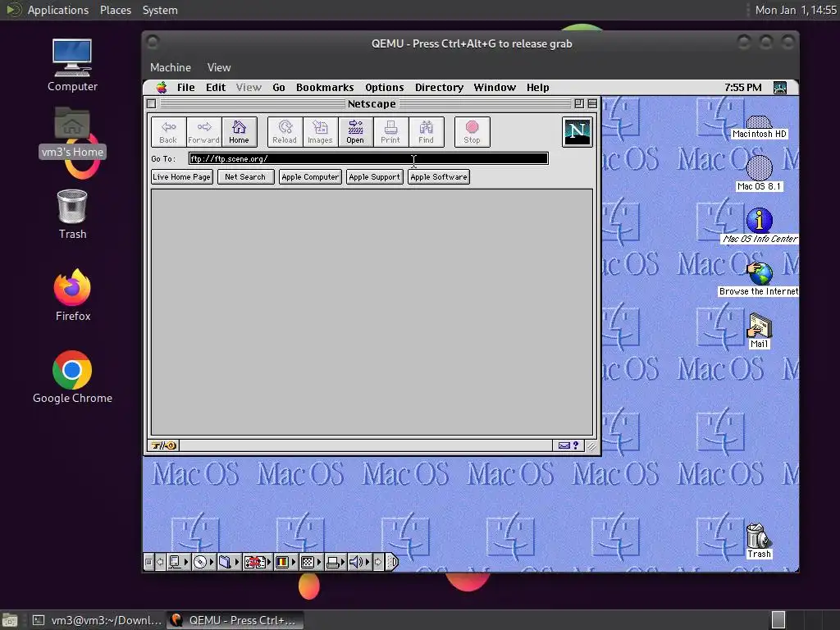Select the Mac OS 8.1 disk icon
Image resolution: width=840 pixels, height=630 pixels.
point(759,172)
